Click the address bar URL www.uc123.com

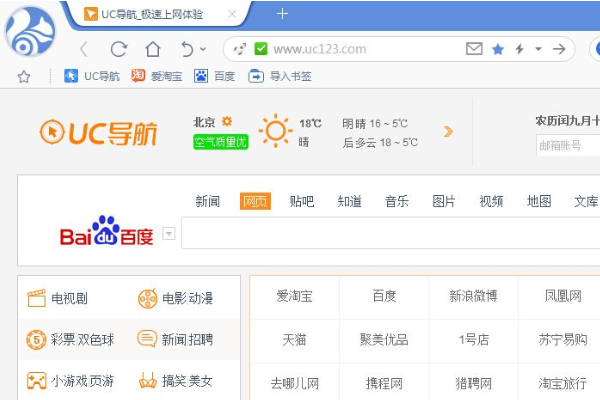click(320, 49)
